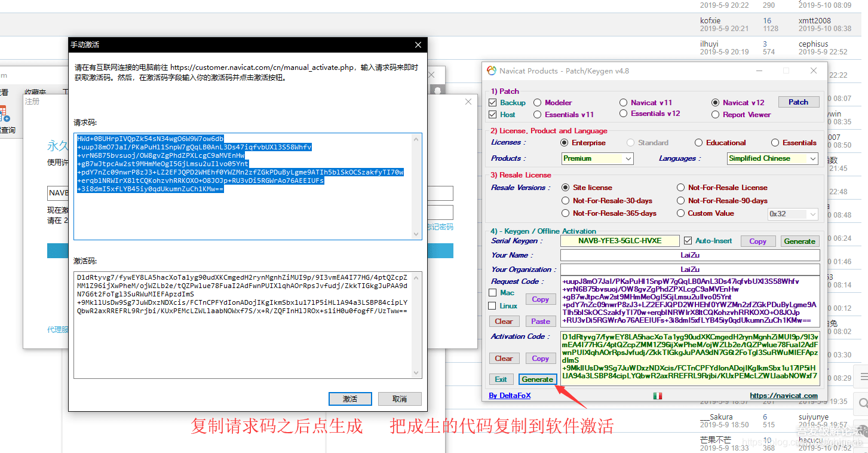The image size is (868, 453).
Task: Close the 注册 window behind the dialog
Action: 468,102
